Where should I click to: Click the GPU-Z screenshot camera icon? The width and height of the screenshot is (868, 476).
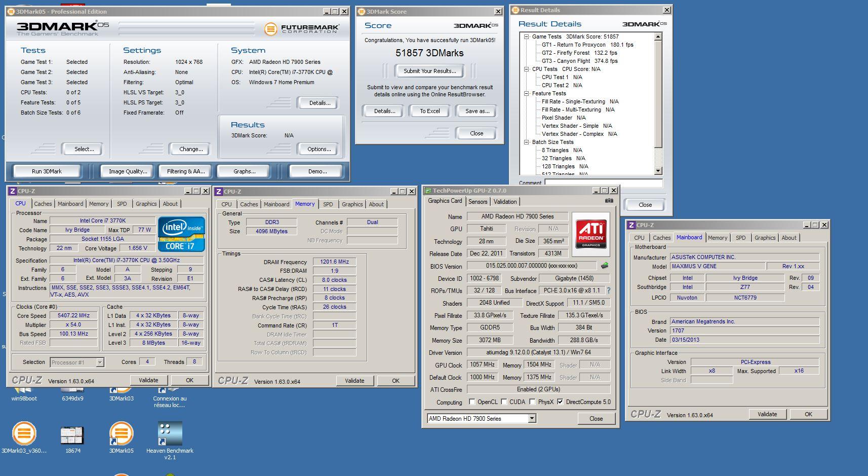click(609, 201)
